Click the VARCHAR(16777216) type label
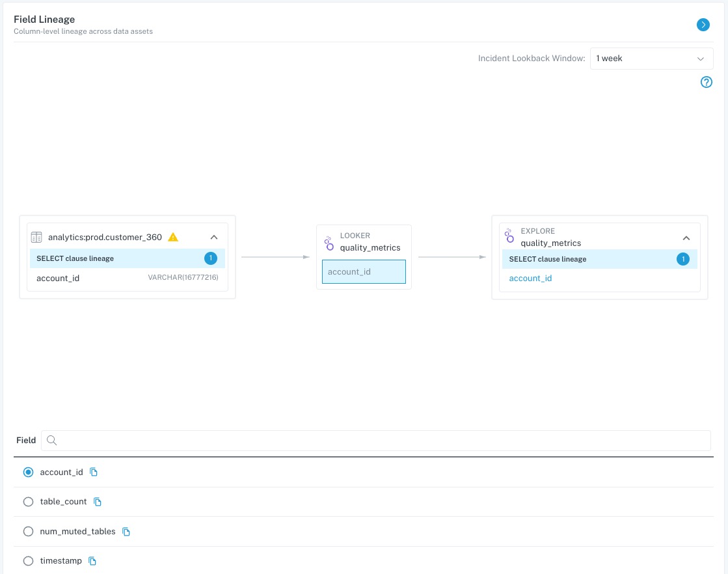Viewport: 728px width, 574px height. coord(183,277)
